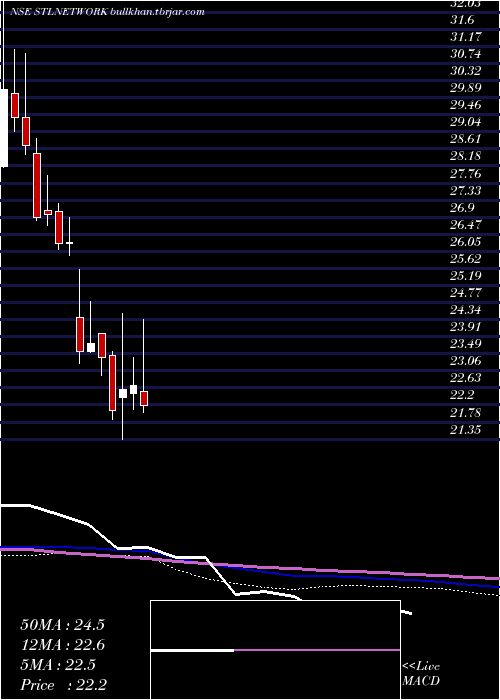This screenshot has height=700, width=500.
Task: Click the 29.46 price axis label
Action: (x=466, y=105)
